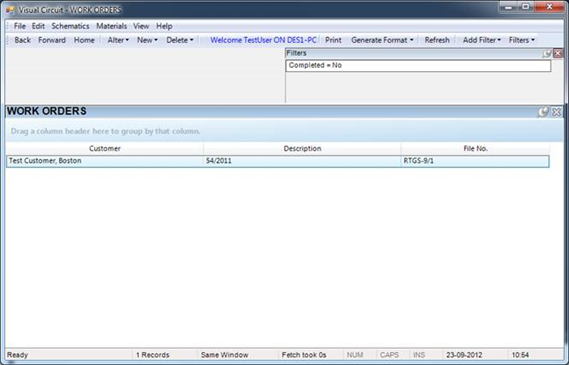Click the INS indicator in status bar
The image size is (569, 365).
tap(419, 355)
